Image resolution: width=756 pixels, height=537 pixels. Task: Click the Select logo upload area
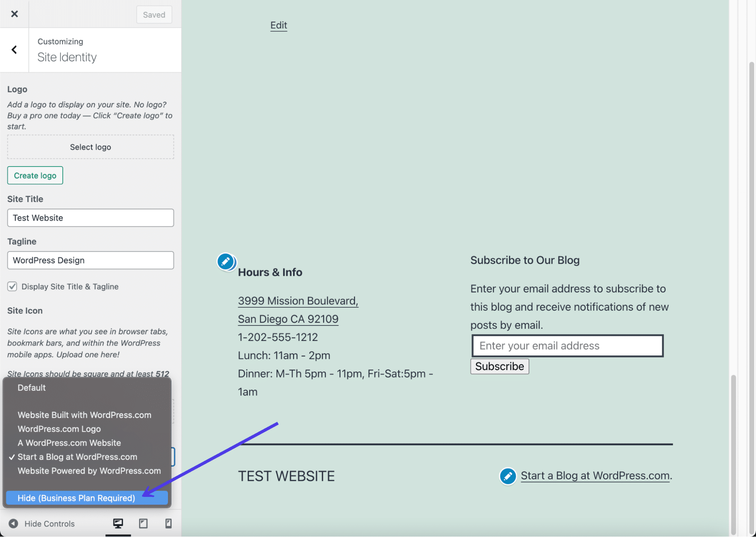(x=90, y=146)
